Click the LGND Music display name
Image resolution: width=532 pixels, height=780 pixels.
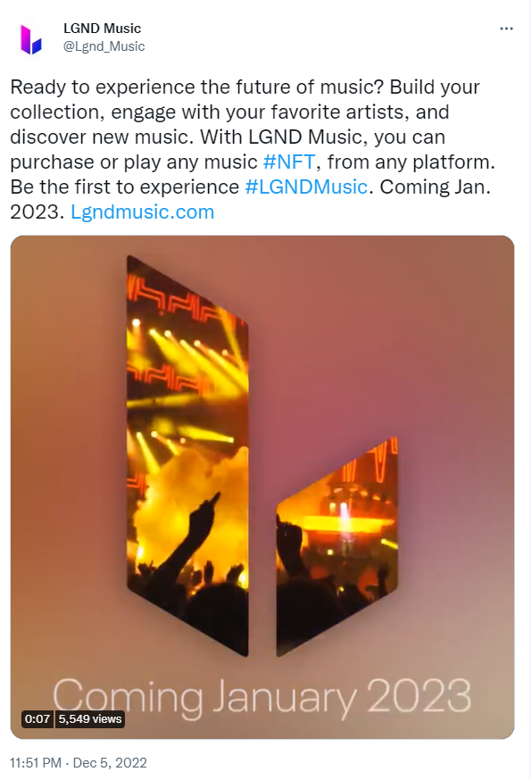coord(102,29)
